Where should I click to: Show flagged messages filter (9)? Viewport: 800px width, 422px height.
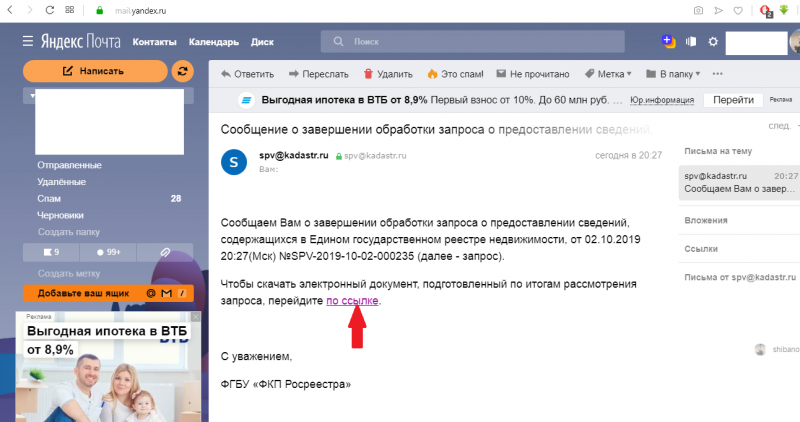[50, 251]
